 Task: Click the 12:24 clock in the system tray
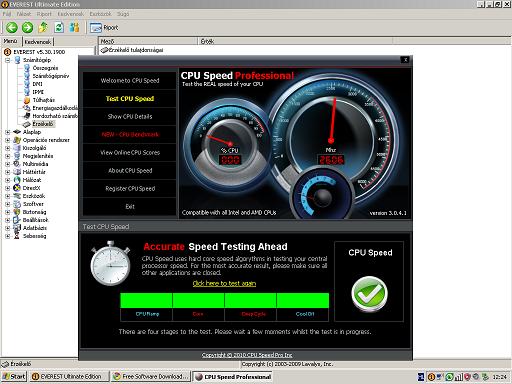coord(499,377)
